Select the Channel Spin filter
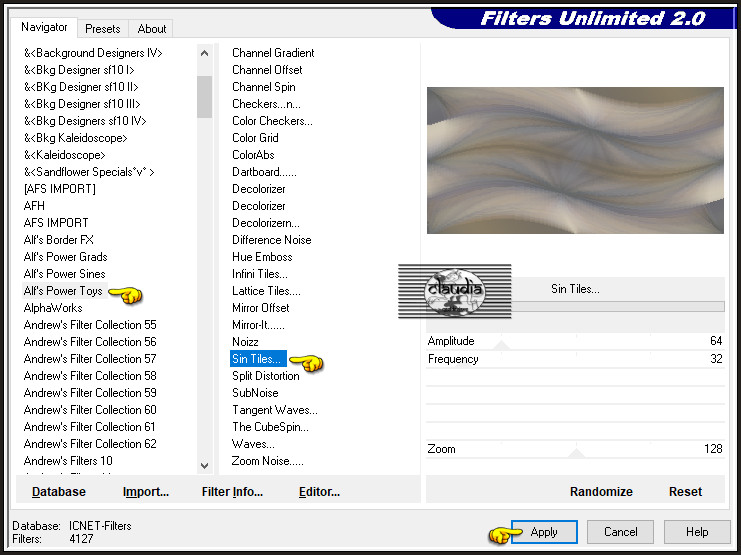 (x=264, y=87)
